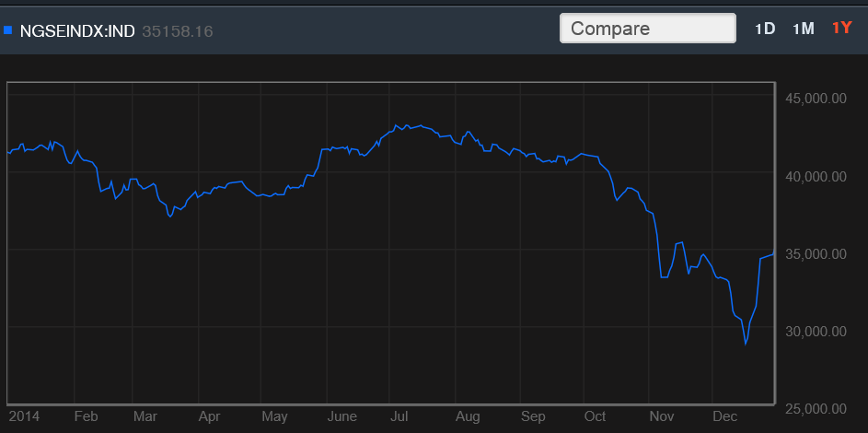Click the 25,000.00 y-axis label

(x=815, y=408)
